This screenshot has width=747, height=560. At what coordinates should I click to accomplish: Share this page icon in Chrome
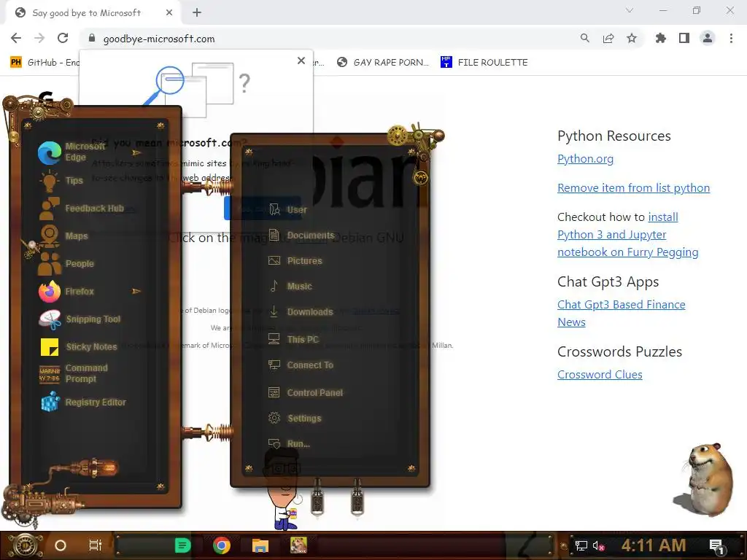click(608, 38)
